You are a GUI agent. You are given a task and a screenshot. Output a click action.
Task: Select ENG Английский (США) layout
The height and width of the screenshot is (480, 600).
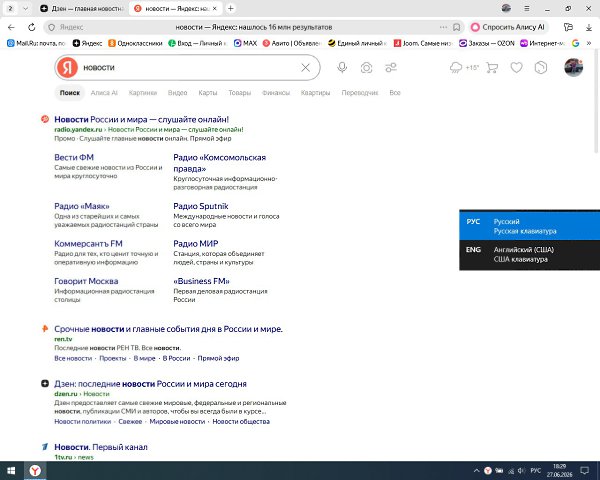(x=530, y=255)
